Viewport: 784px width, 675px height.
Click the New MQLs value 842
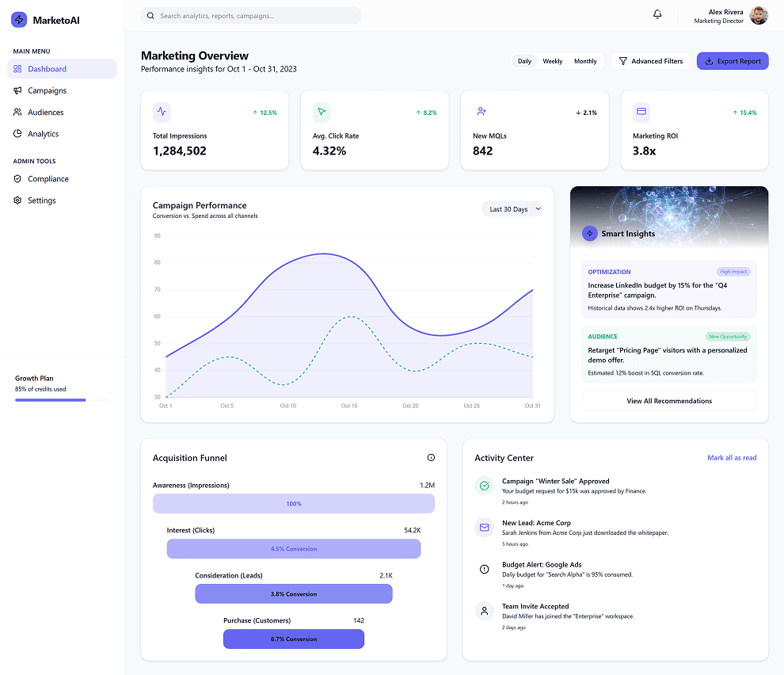[x=482, y=151]
